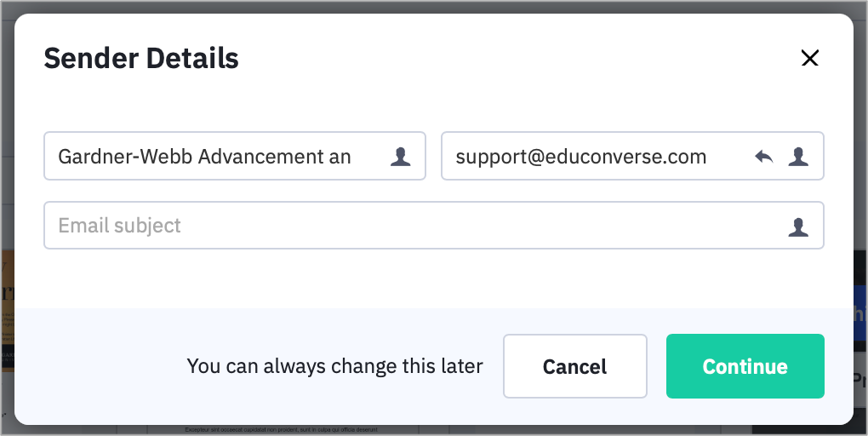Click the 'You can always change this later' note
The width and height of the screenshot is (868, 436).
pos(335,366)
